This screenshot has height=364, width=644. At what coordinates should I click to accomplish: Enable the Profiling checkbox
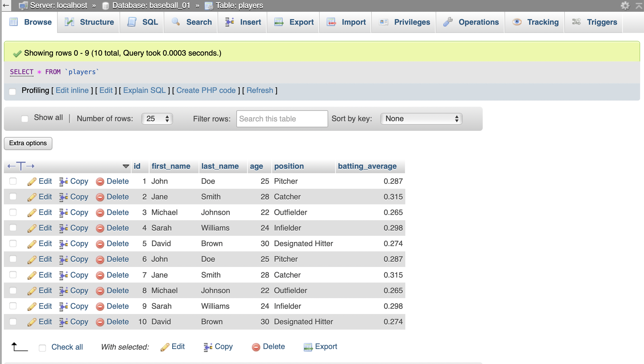pos(12,92)
